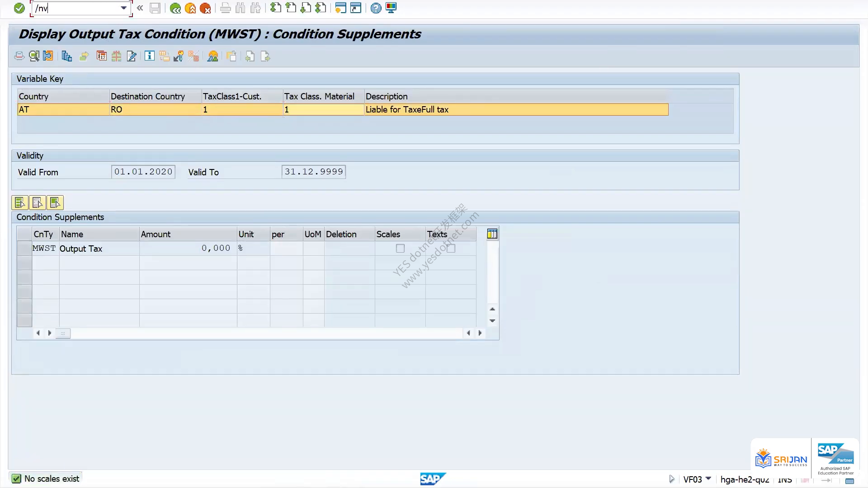This screenshot has height=488, width=868.
Task: Click the Valid From date field
Action: point(143,172)
